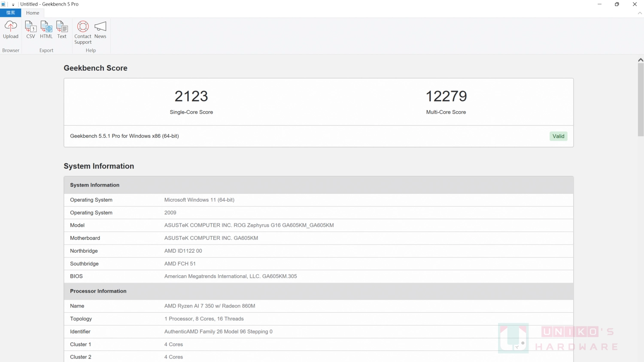Click the Processor Information table header

(319, 291)
